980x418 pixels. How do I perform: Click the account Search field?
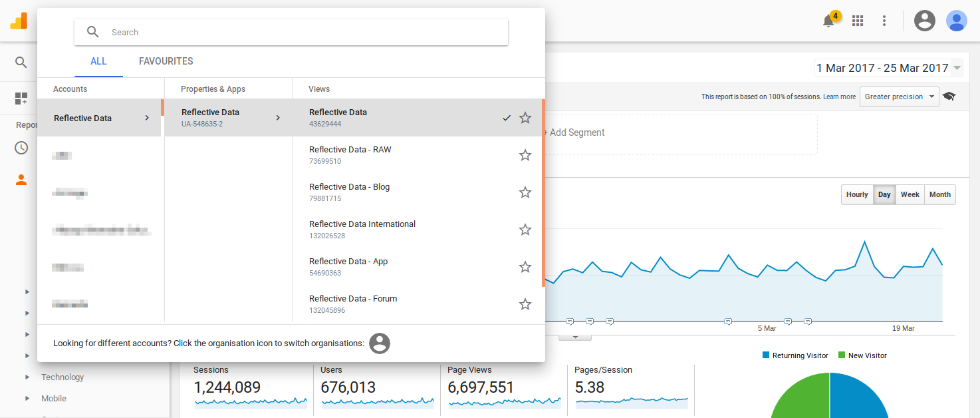click(291, 32)
